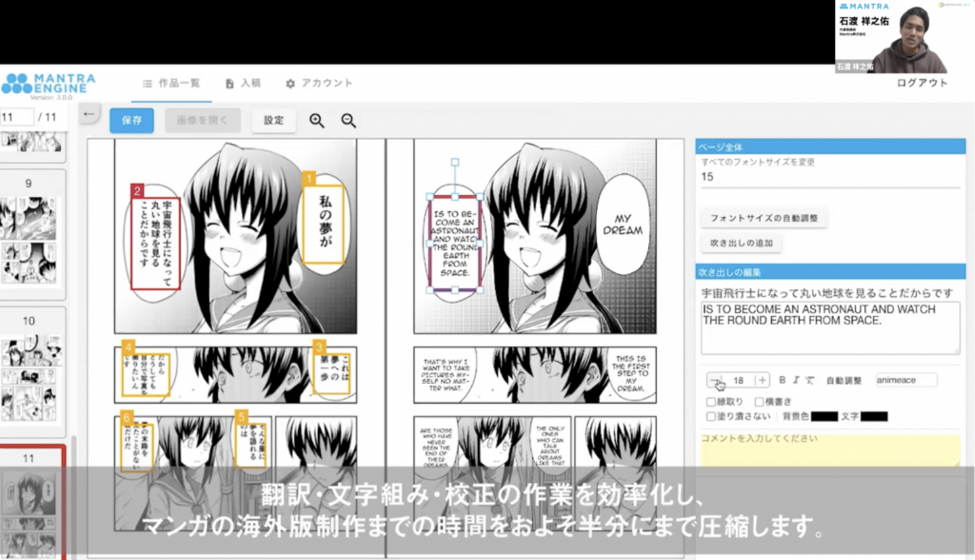Image resolution: width=975 pixels, height=560 pixels.
Task: Select the original 私の夢が source text box
Action: [323, 225]
